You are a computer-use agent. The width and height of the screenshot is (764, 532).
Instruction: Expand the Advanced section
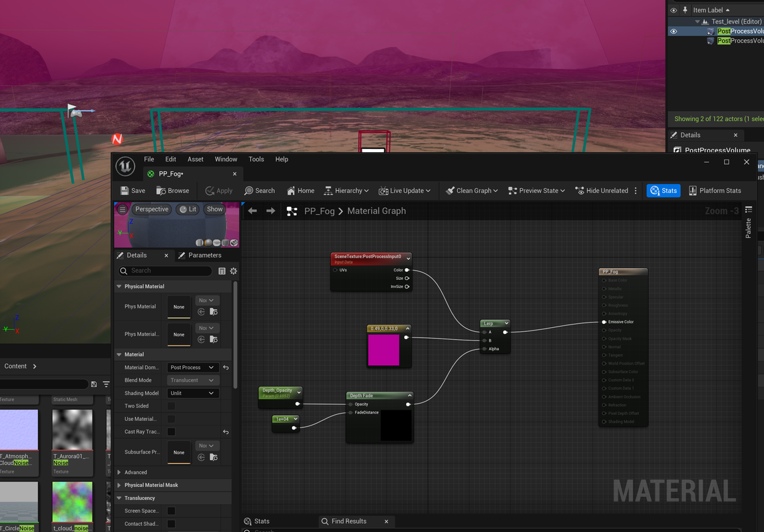(x=119, y=473)
